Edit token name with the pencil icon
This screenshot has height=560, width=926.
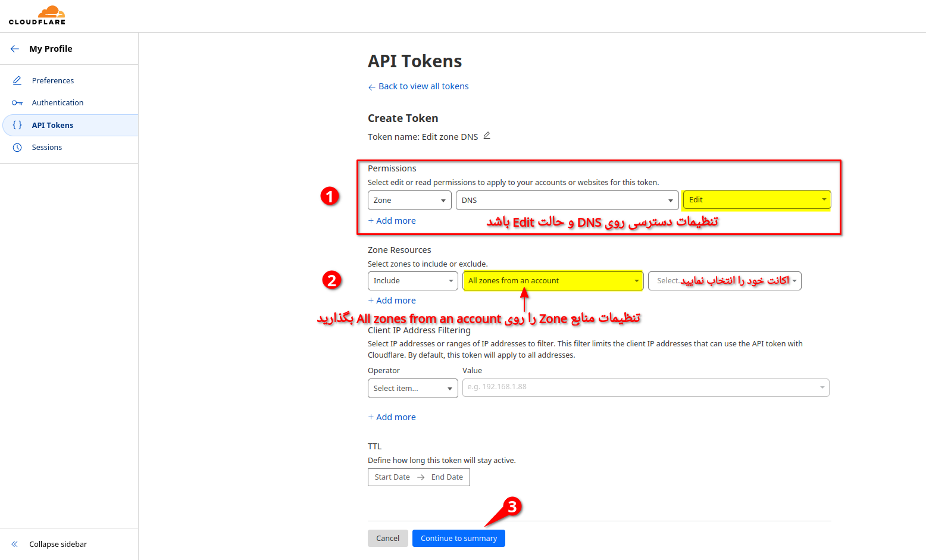487,136
